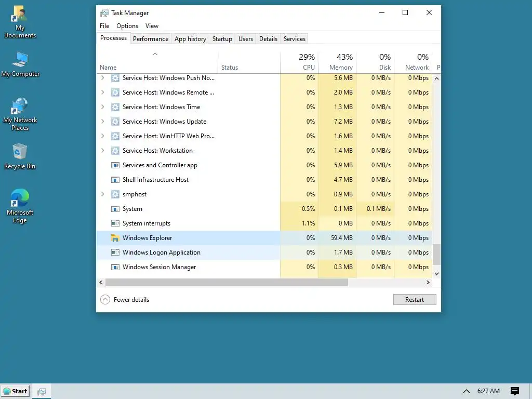The image size is (532, 399).
Task: Select the Microsoft Edge desktop shortcut
Action: point(20,206)
